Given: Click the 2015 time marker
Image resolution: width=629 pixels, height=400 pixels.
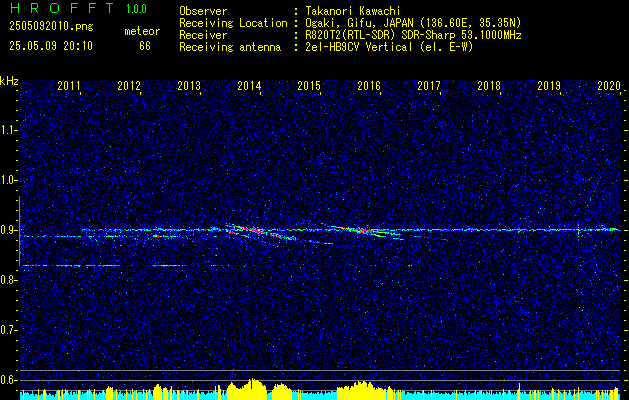Looking at the screenshot, I should click(x=309, y=86).
